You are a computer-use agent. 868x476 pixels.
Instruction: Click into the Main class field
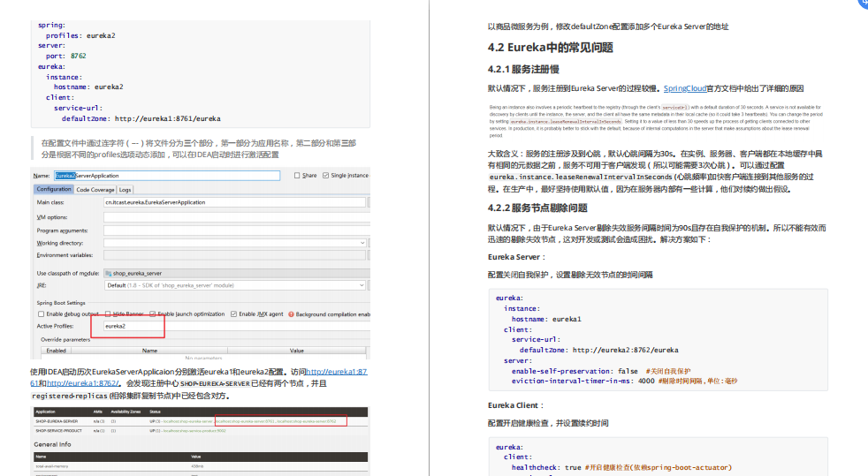[234, 202]
